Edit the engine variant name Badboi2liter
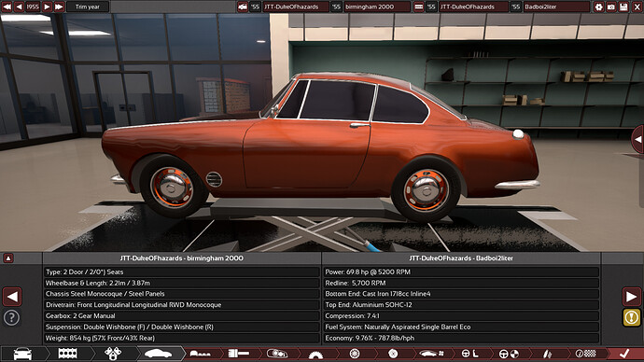The height and width of the screenshot is (362, 644). [x=556, y=7]
